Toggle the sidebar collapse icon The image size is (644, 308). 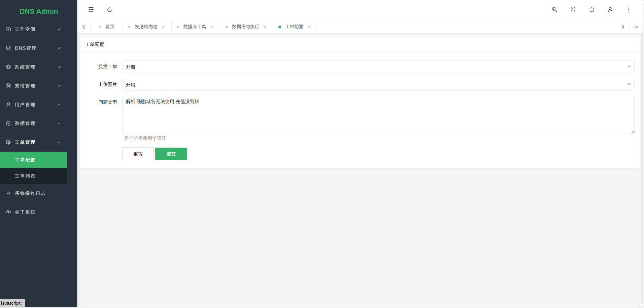(91, 10)
